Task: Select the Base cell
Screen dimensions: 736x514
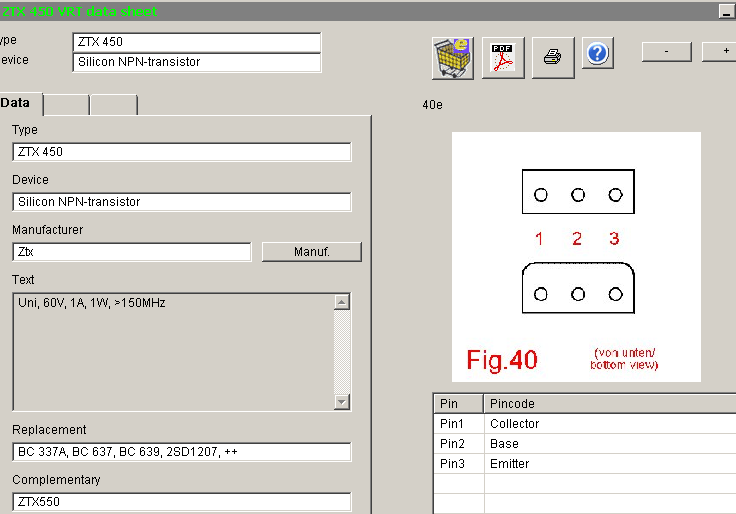Action: click(610, 444)
